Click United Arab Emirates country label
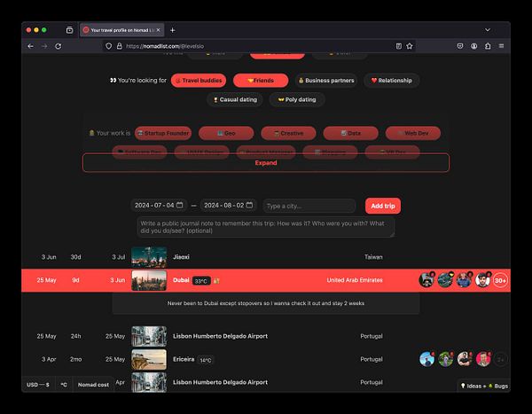532x414 pixels. pyautogui.click(x=355, y=280)
